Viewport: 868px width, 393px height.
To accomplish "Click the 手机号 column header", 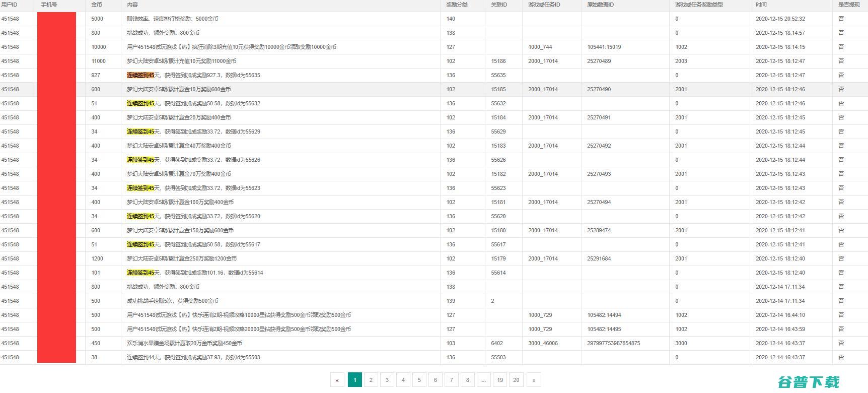I will (x=49, y=5).
